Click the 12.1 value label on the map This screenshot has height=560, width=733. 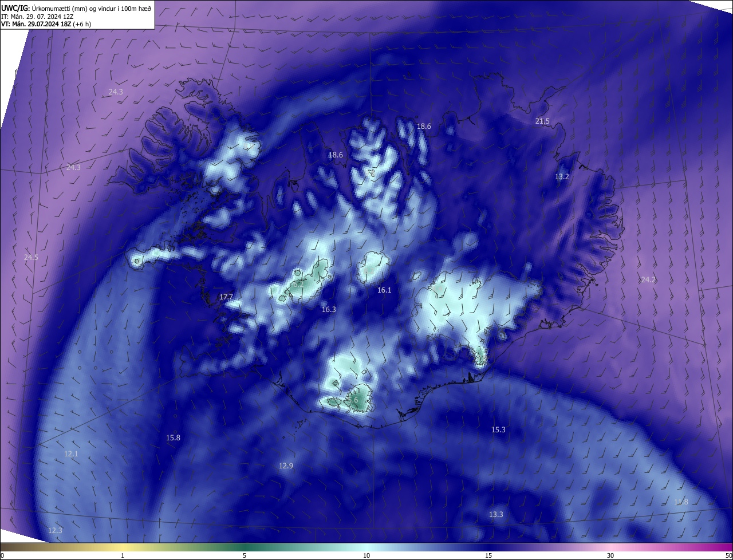tap(71, 453)
